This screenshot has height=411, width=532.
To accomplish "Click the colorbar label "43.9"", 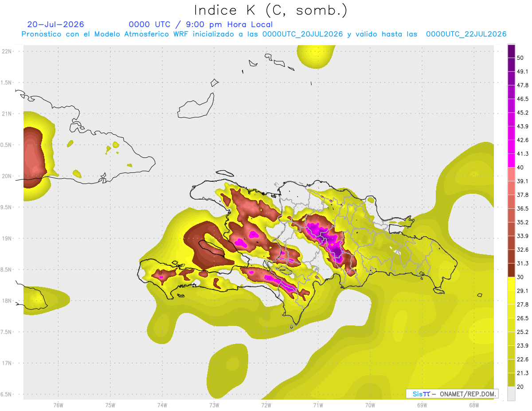I will [x=523, y=126].
